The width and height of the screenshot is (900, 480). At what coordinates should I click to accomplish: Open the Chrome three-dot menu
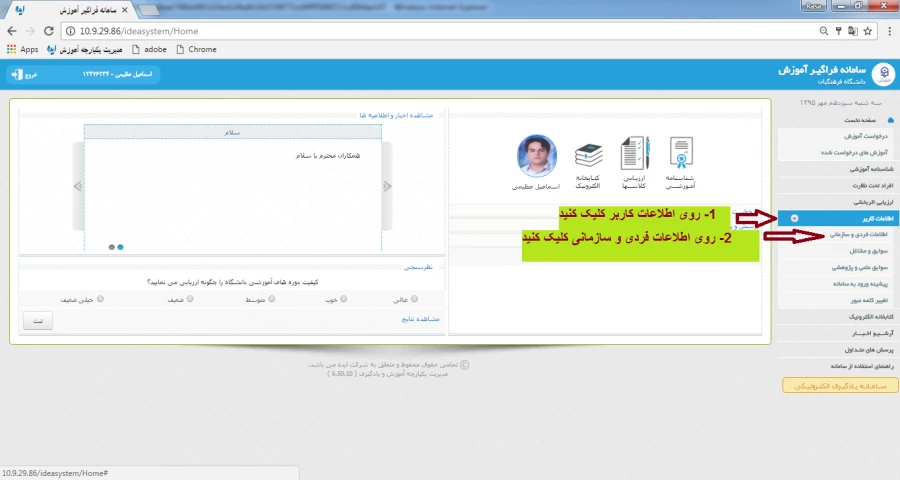(890, 31)
